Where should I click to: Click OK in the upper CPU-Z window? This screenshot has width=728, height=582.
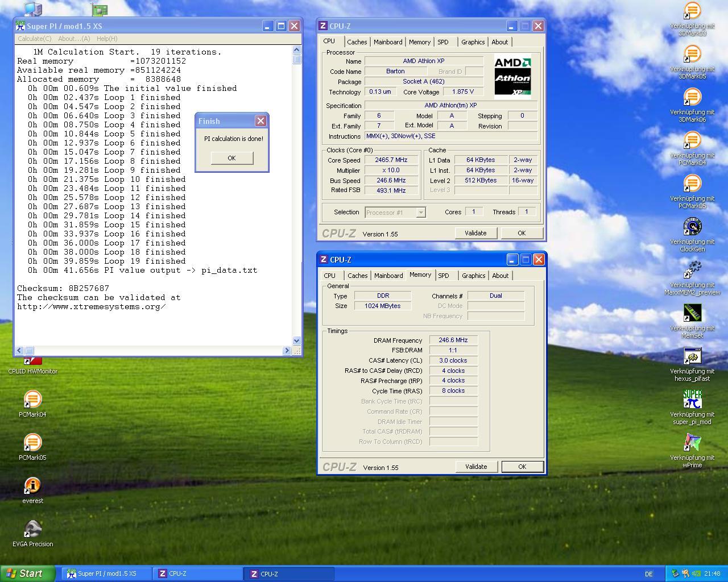(x=522, y=233)
